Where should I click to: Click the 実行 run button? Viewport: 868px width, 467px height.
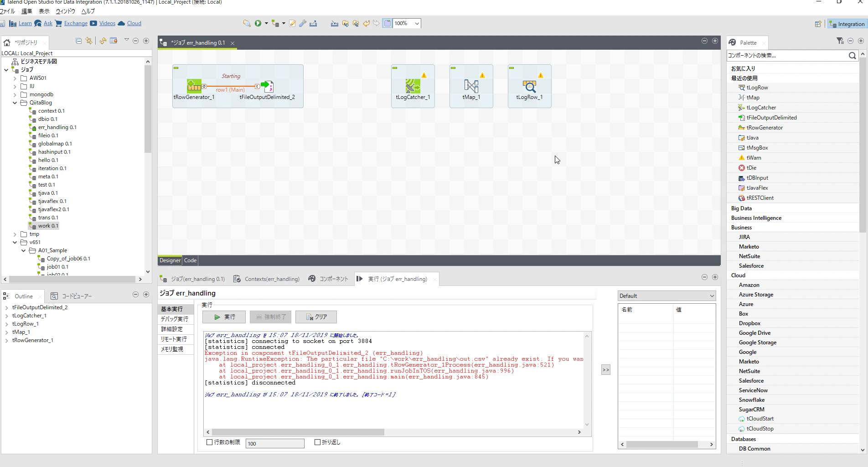(224, 317)
